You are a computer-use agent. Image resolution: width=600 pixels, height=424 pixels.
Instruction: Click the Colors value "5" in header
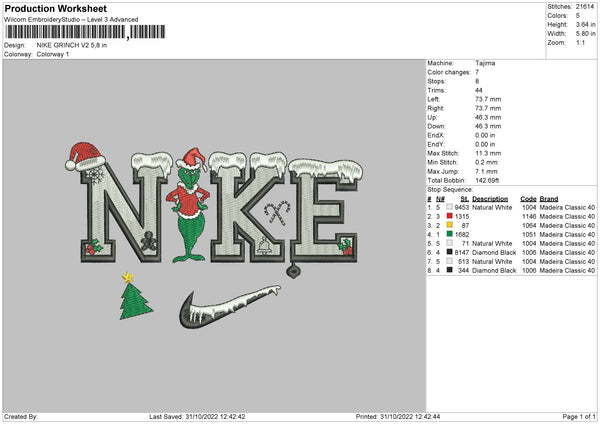[577, 16]
